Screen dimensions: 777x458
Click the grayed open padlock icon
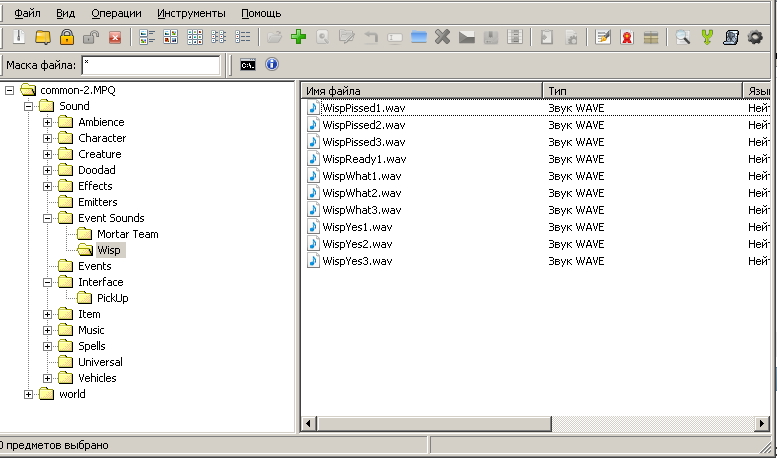click(91, 37)
